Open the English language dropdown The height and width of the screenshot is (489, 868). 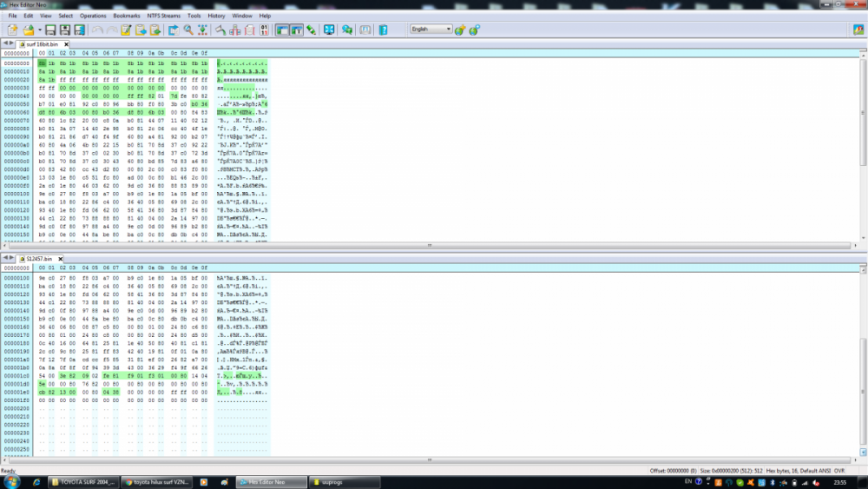point(431,30)
